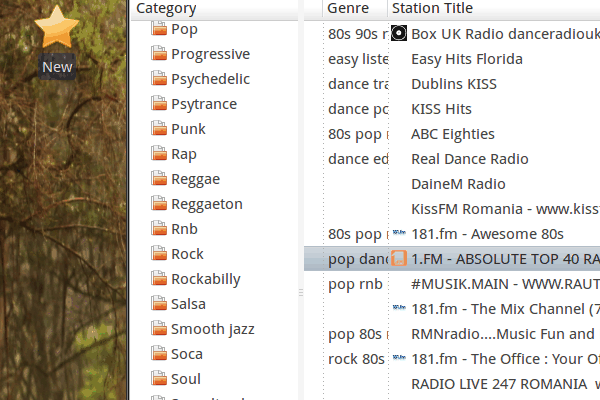This screenshot has height=400, width=600.
Task: Select the RADIO LIVE 247 ROMANIA station
Action: pos(498,384)
